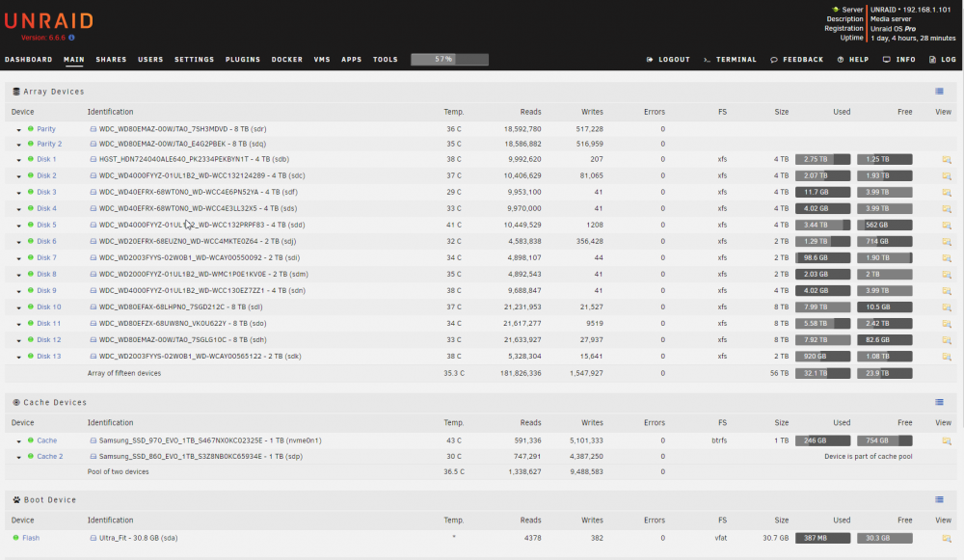Click the green status ball for Disk 9
Viewport: 964px width, 560px height.
pyautogui.click(x=31, y=290)
